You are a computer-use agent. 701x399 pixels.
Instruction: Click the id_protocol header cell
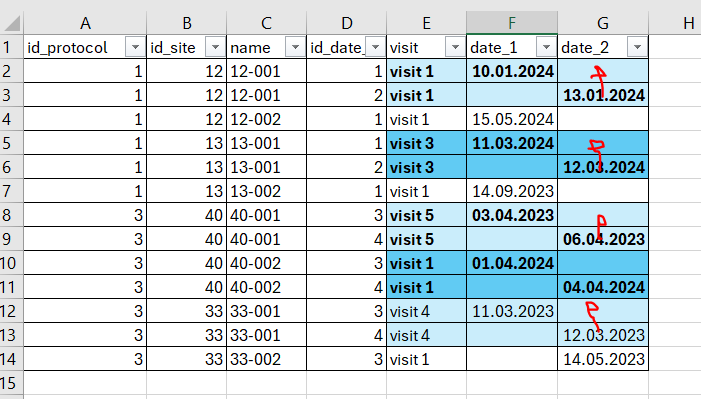click(x=85, y=47)
